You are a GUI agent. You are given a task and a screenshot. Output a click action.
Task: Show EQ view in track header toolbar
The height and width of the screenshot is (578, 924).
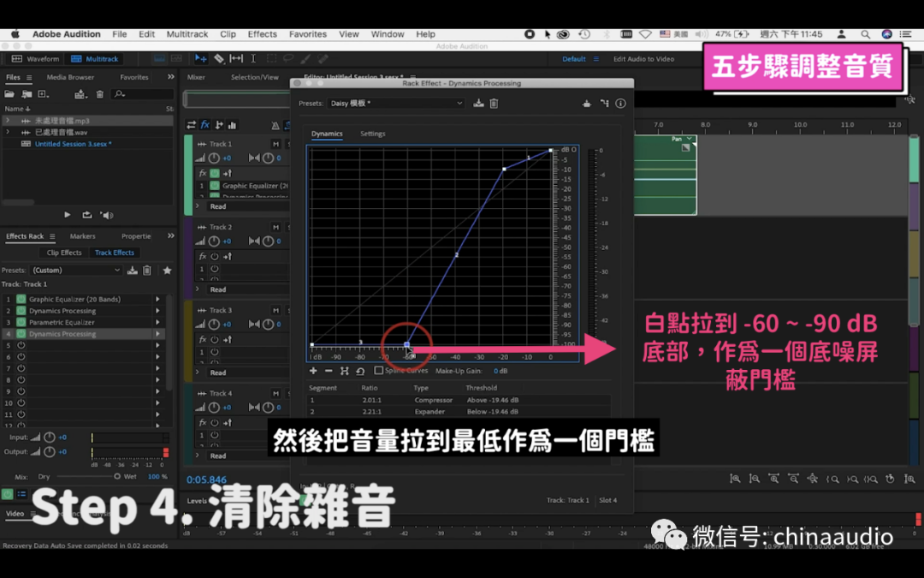[232, 125]
